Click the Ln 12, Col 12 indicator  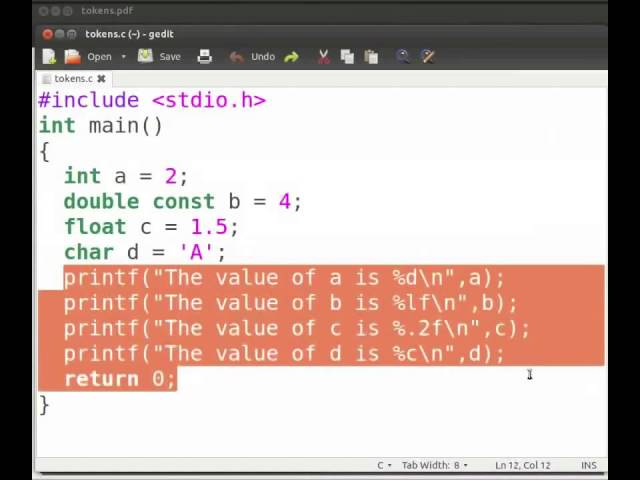522,465
